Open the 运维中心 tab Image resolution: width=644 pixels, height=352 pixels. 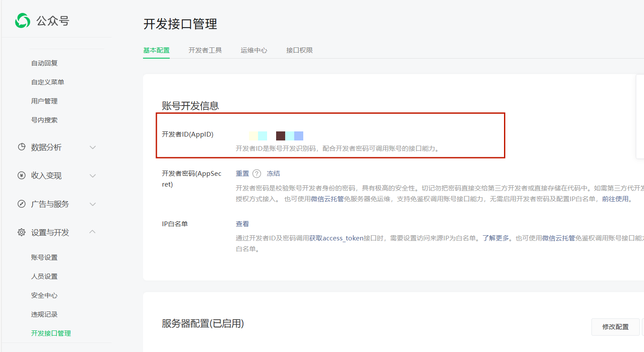pos(254,50)
